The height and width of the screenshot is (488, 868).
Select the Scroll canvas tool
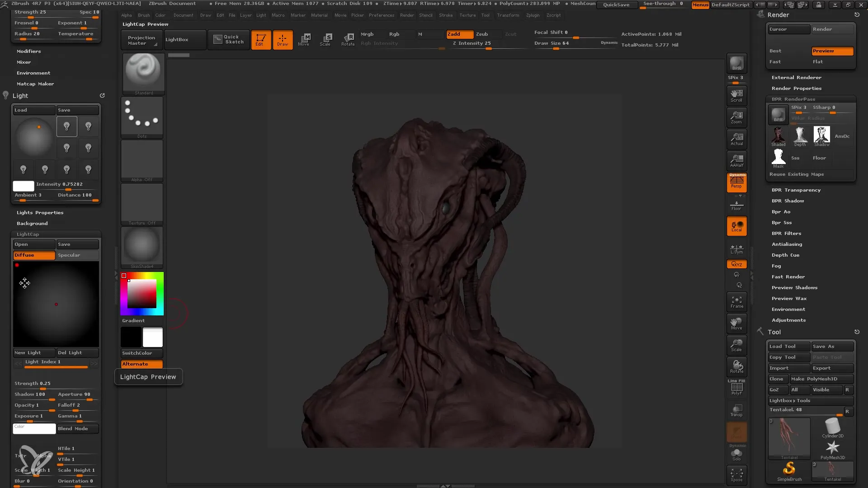(736, 95)
